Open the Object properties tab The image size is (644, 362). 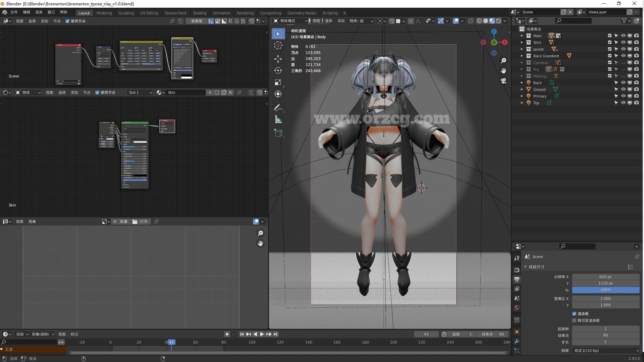tap(517, 332)
